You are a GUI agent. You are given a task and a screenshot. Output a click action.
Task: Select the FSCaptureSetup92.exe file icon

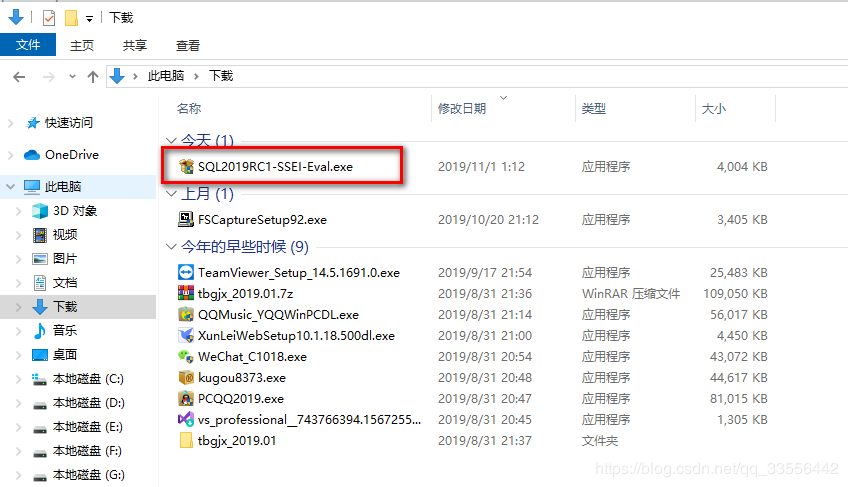point(186,219)
